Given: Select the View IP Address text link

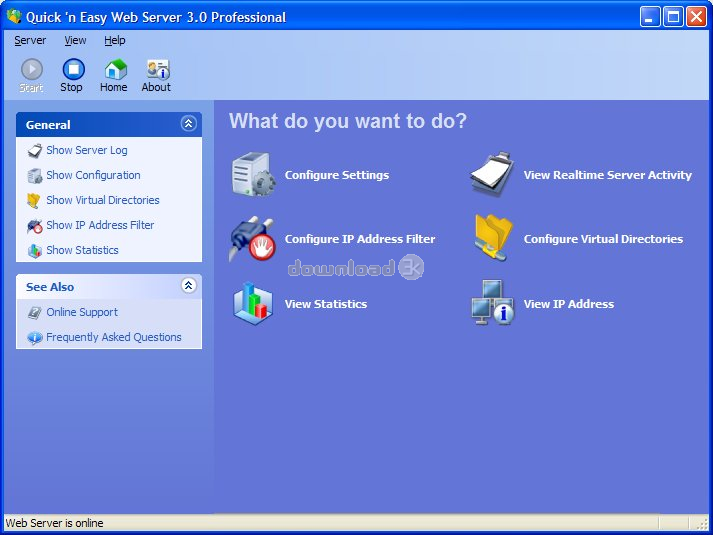Looking at the screenshot, I should [x=568, y=304].
